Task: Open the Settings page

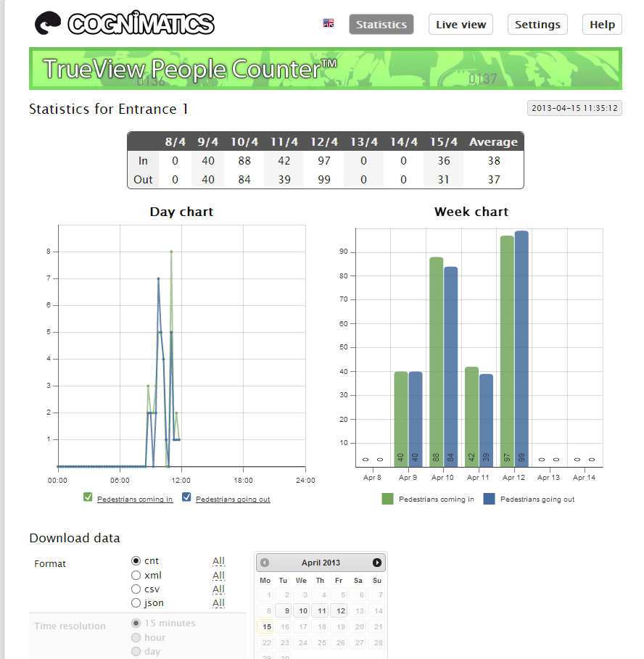Action: (x=537, y=25)
